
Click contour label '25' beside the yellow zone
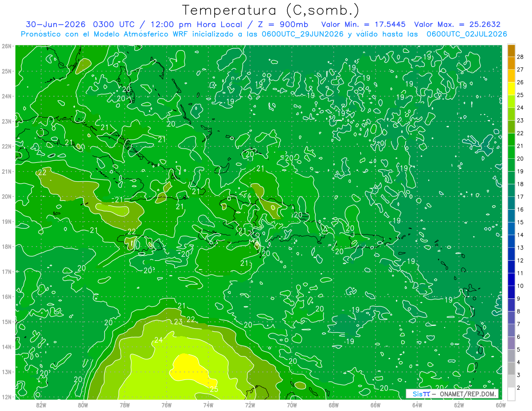click(214, 389)
